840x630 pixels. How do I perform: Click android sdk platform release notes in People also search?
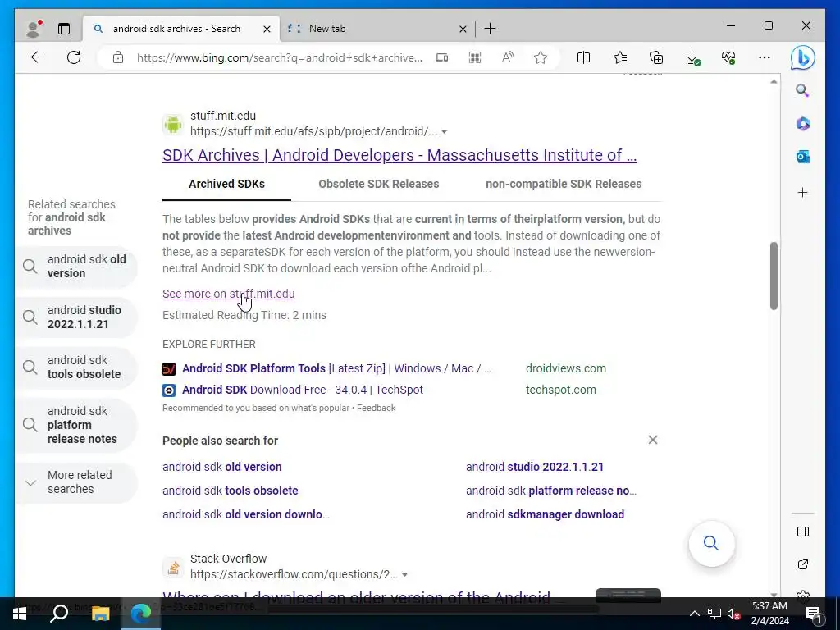coord(551,491)
